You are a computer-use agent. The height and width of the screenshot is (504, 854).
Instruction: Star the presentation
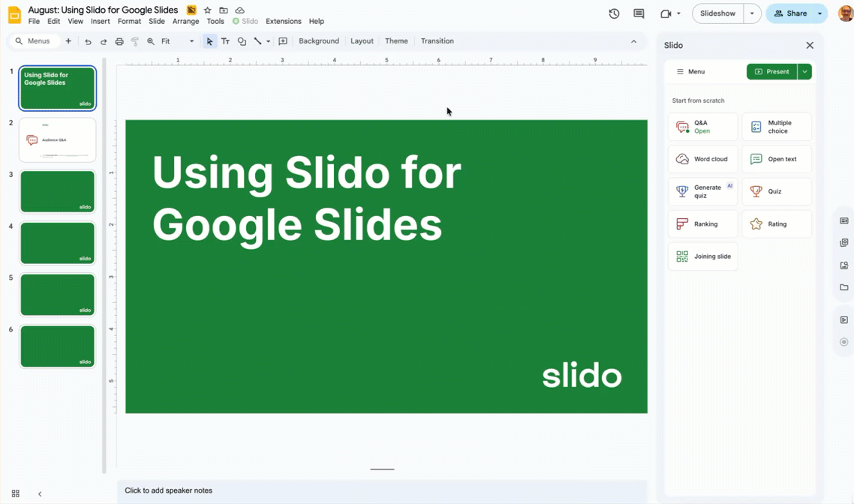pos(208,10)
